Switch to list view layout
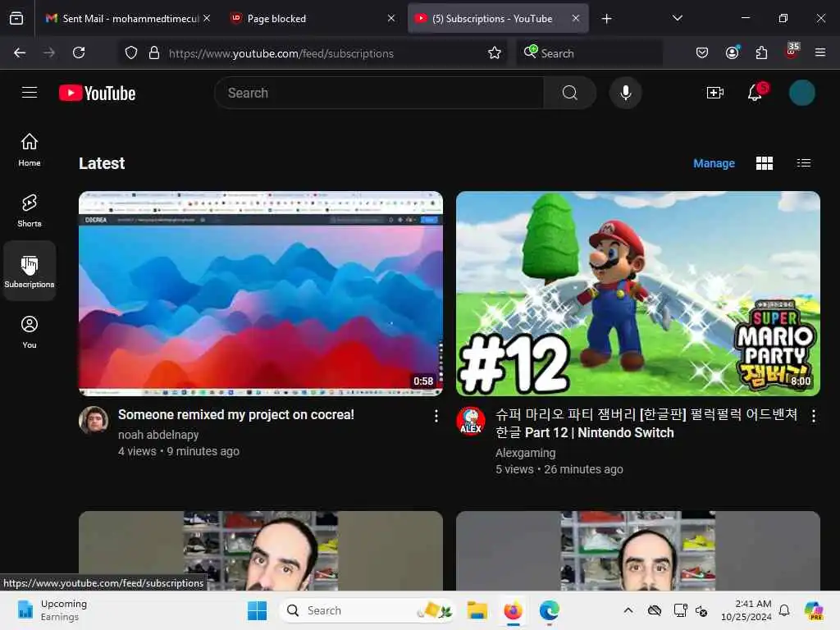 point(804,163)
